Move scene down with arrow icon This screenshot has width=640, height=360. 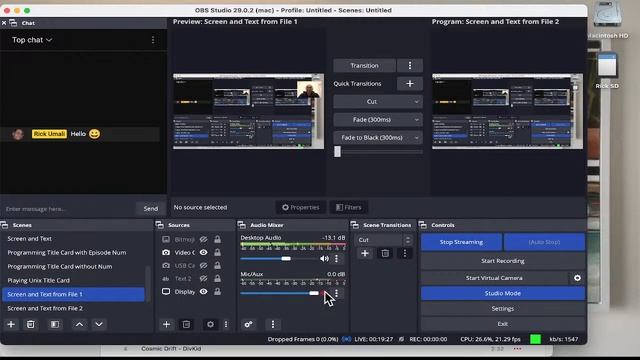pos(99,324)
